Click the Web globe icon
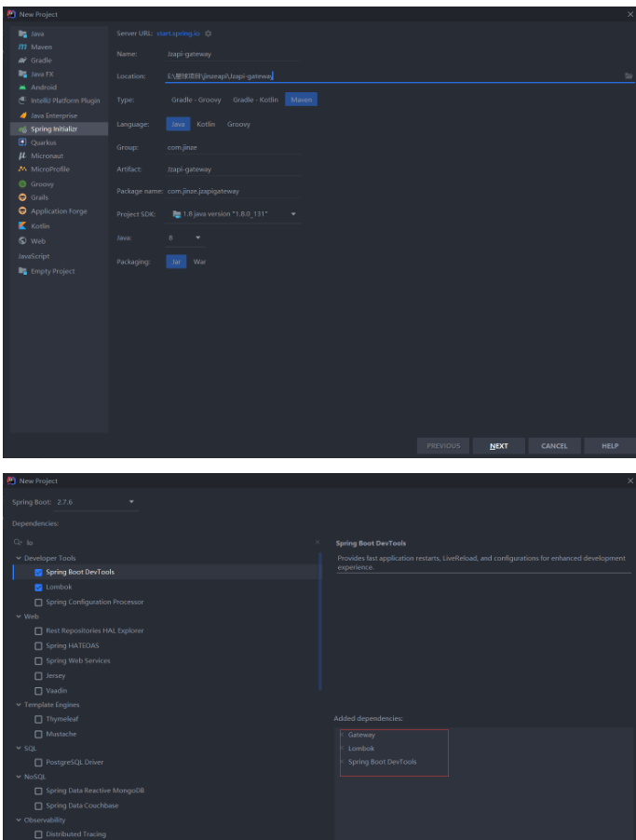Screen dimensions: 636x840 tap(22, 241)
